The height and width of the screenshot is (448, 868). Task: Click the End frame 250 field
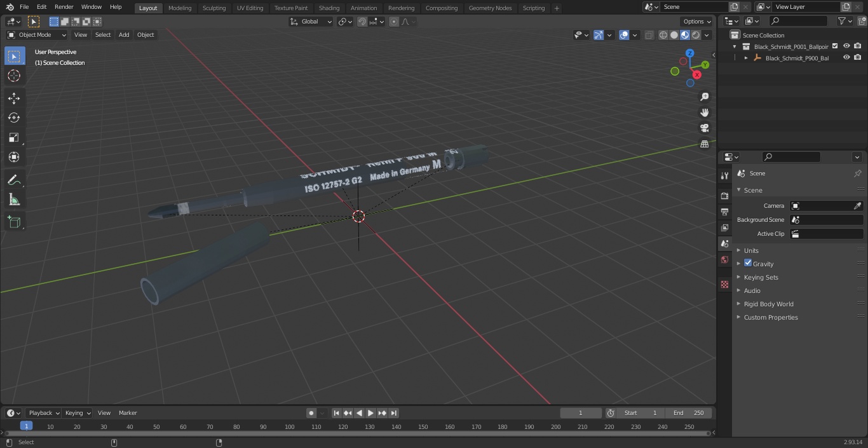tap(689, 413)
